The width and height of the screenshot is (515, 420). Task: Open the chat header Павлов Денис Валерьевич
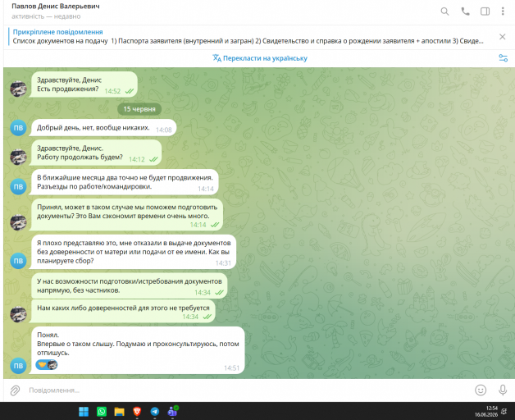click(56, 7)
